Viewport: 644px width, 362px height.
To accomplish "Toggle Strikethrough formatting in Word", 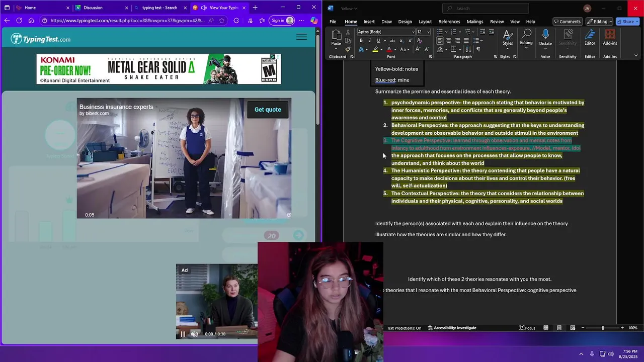I will click(x=392, y=41).
